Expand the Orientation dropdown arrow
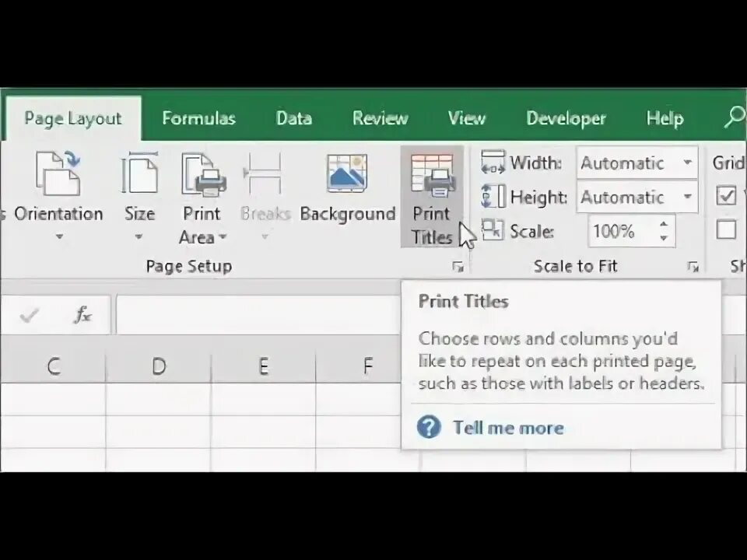Viewport: 747px width, 560px height. [59, 236]
